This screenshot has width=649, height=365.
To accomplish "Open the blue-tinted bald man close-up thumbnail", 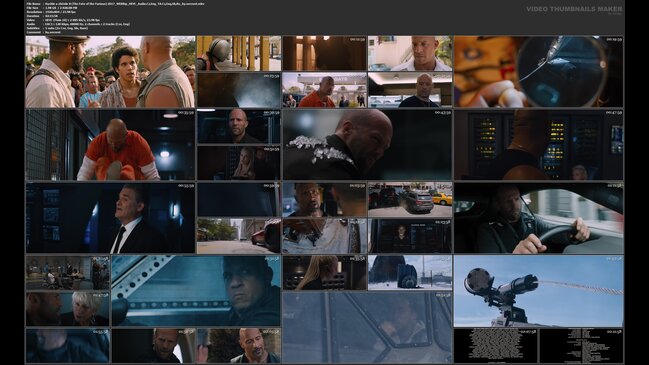I will (x=196, y=291).
